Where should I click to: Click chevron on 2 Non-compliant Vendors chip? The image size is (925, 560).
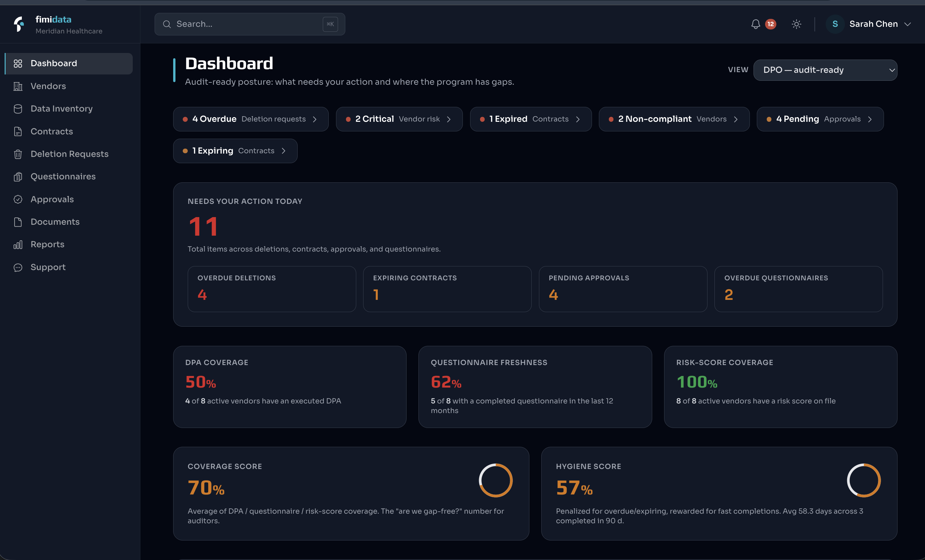(735, 119)
